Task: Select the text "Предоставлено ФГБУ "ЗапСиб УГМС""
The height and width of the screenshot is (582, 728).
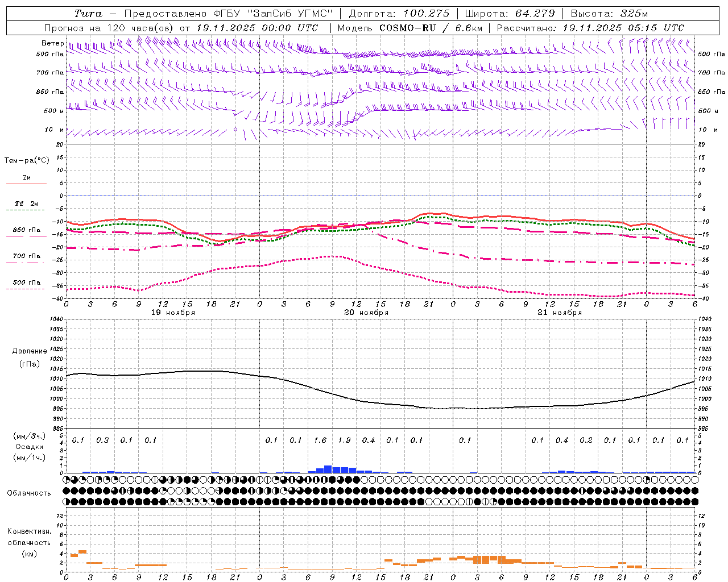Action: (x=228, y=14)
